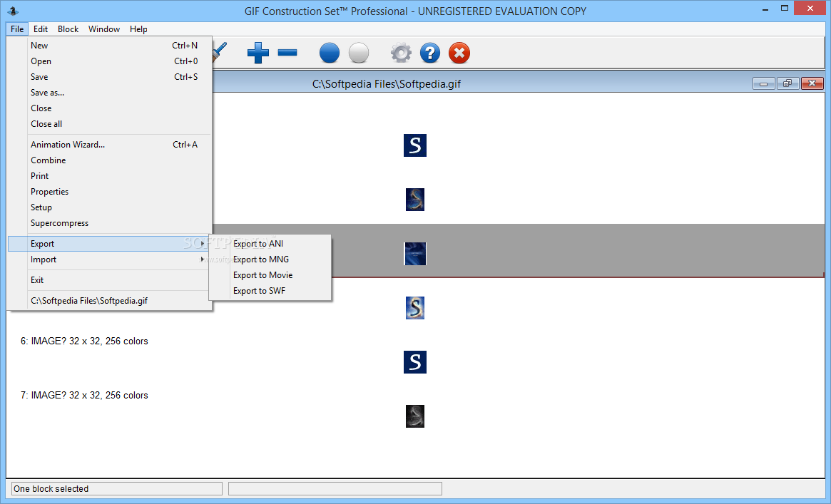The image size is (831, 504).
Task: Select Print menu entry
Action: point(110,176)
